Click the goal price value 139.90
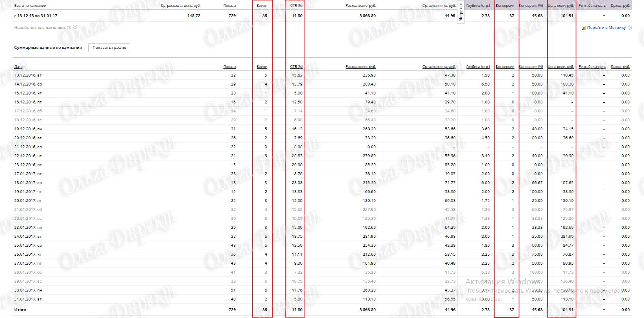This screenshot has height=318, width=644. 567,156
